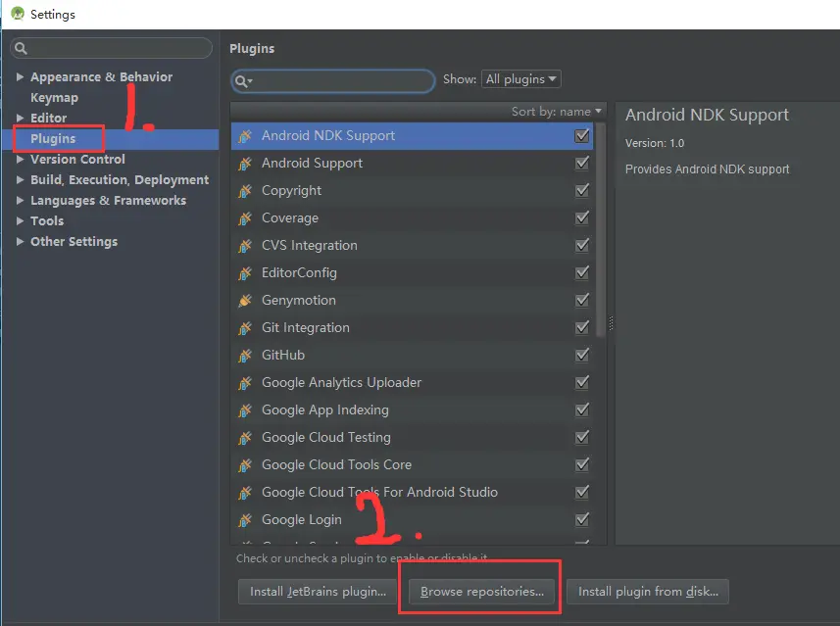The width and height of the screenshot is (840, 626).
Task: Uncheck Google Cloud Tools For Android Studio
Action: pos(582,492)
